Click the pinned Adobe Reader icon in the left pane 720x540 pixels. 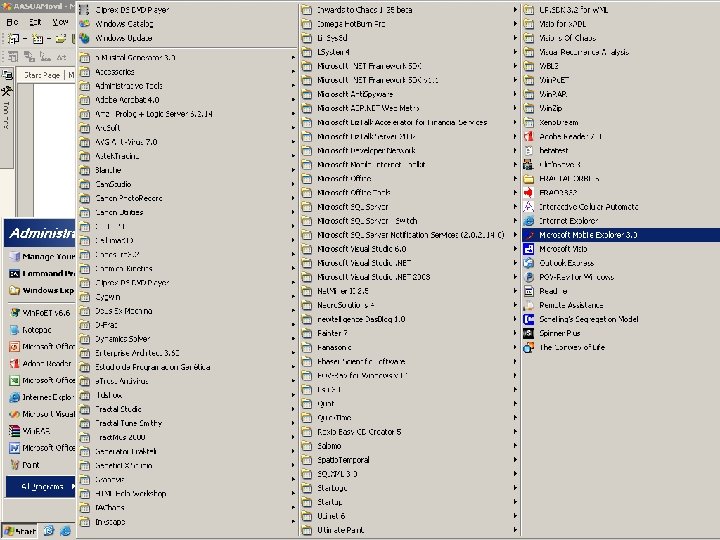pos(15,364)
